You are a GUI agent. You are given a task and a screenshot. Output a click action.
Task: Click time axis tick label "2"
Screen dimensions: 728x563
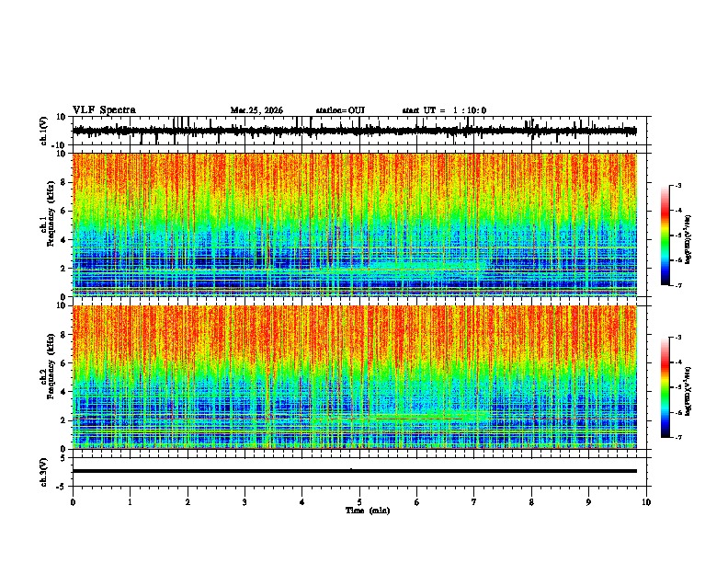pyautogui.click(x=188, y=502)
